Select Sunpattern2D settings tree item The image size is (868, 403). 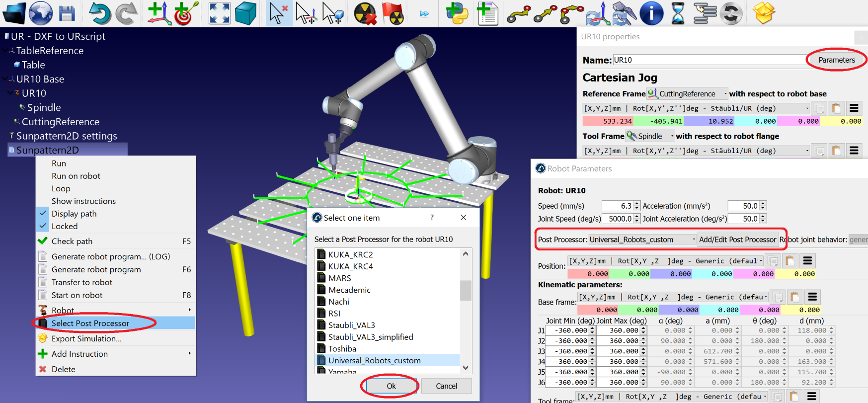[67, 136]
